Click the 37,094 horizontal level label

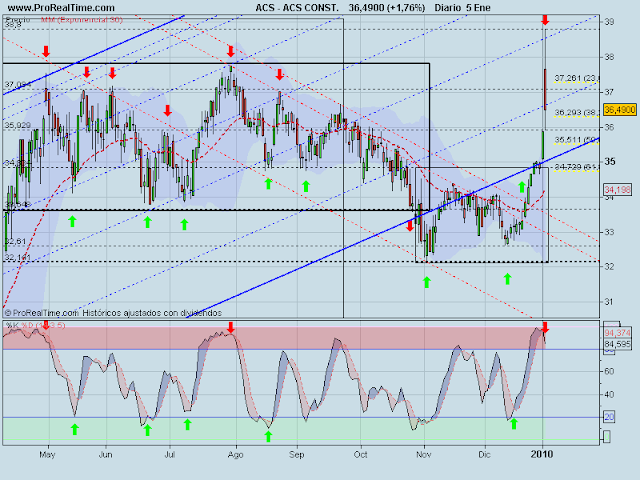[x=18, y=84]
